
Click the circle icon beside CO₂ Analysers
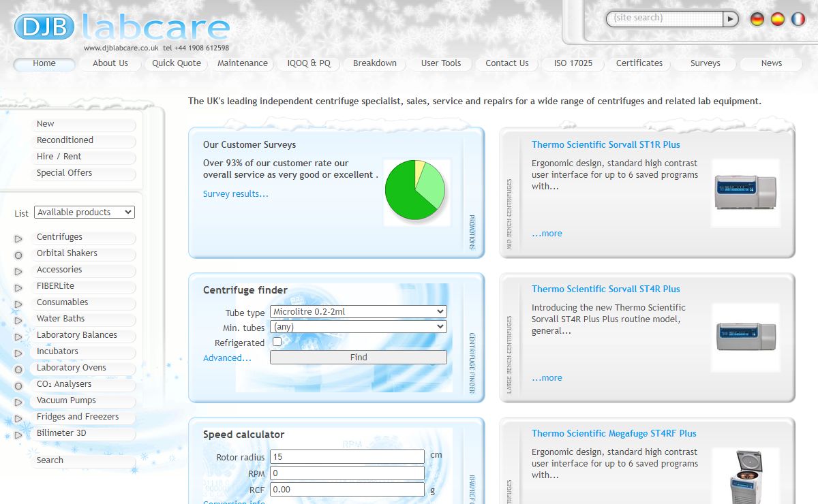18,385
